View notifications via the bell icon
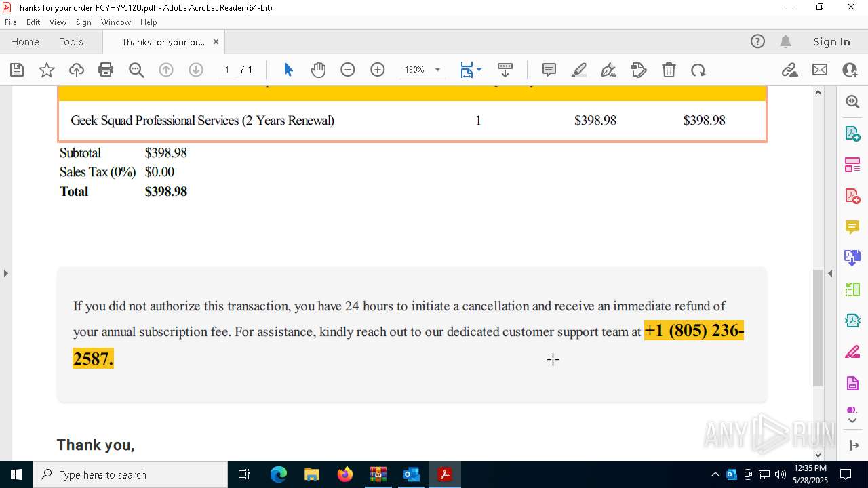The height and width of the screenshot is (488, 868). pyautogui.click(x=785, y=41)
